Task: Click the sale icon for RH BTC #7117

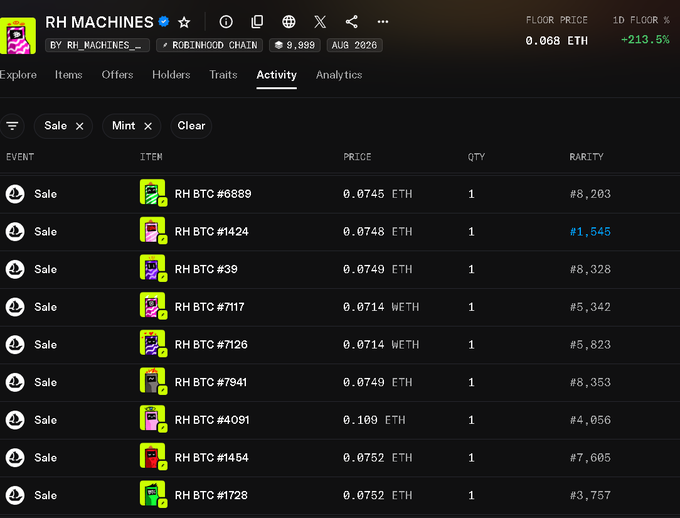Action: click(x=15, y=307)
